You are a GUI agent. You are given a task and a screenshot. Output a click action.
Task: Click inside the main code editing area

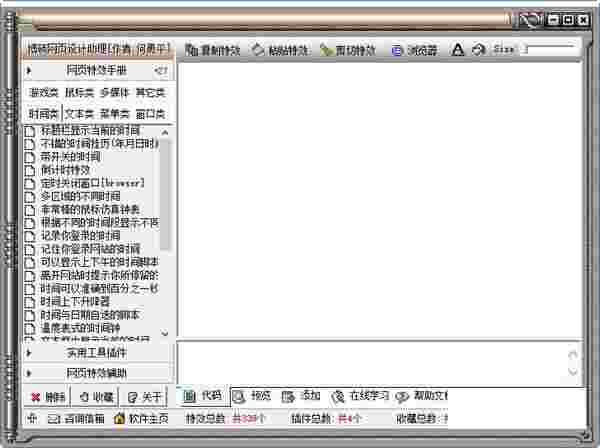(380, 200)
